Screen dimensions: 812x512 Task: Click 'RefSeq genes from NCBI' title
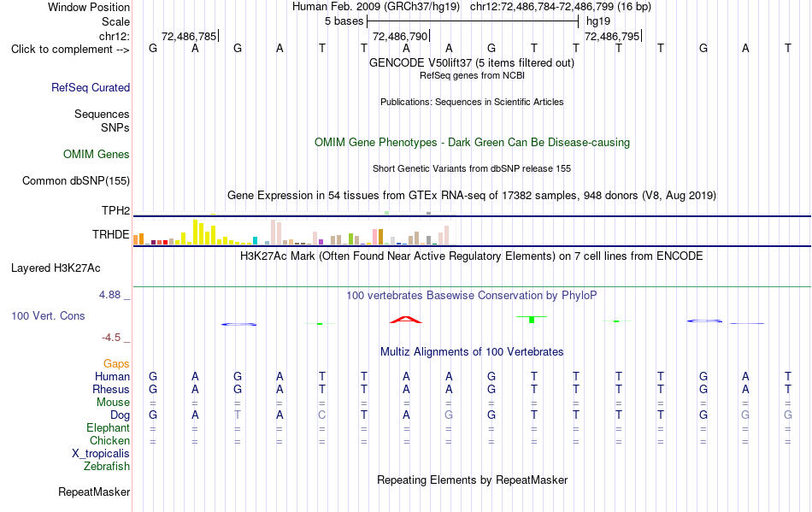(472, 75)
